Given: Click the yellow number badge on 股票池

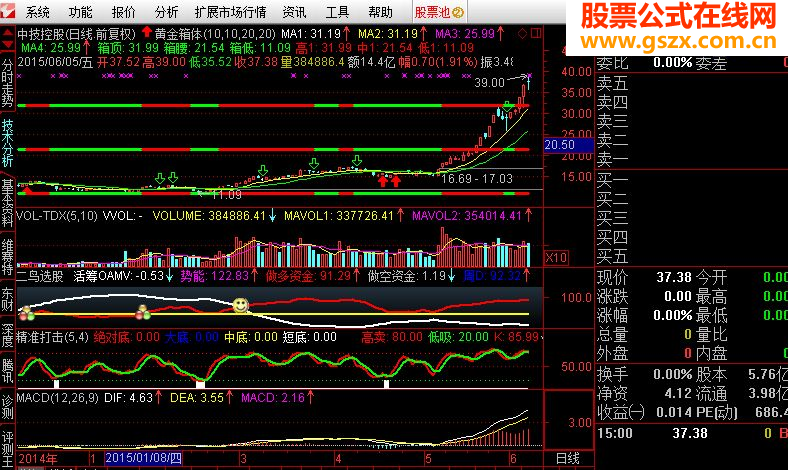Looking at the screenshot, I should coord(457,13).
